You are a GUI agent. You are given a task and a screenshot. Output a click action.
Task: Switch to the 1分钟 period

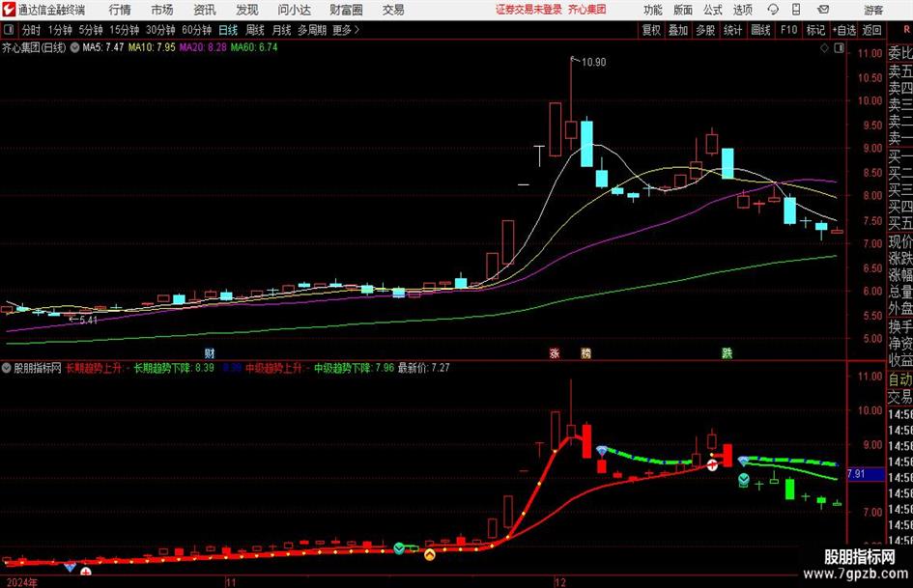pos(59,30)
